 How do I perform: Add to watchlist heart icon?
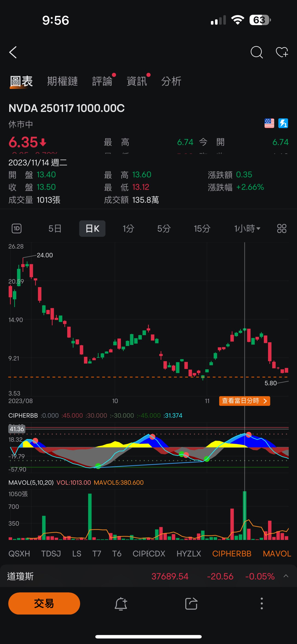[x=282, y=52]
